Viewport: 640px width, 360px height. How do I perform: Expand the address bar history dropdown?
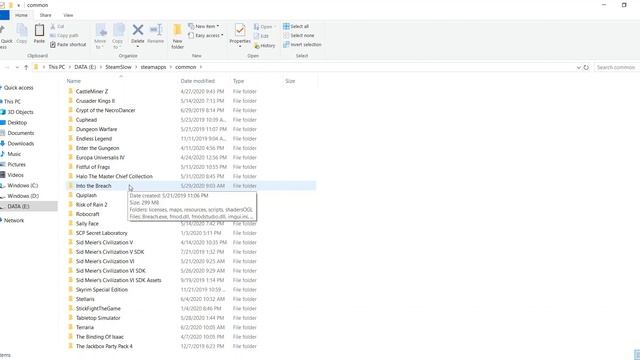[x=578, y=67]
